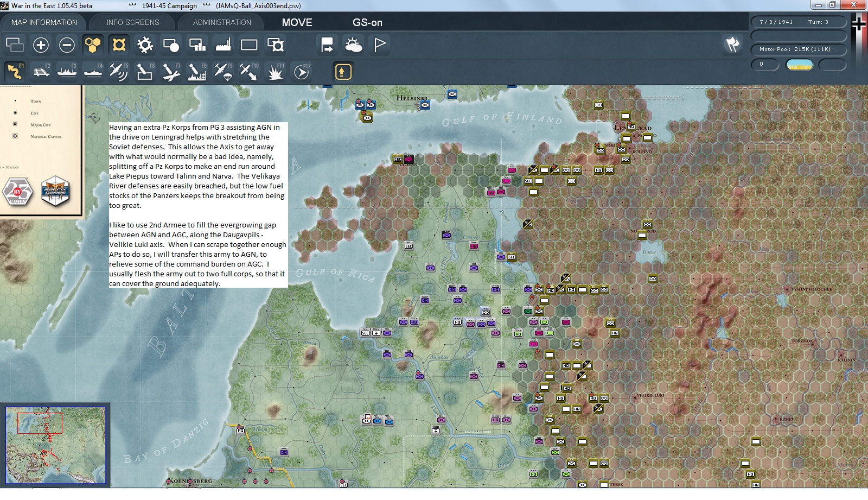Select the F10 air transfer mode
The image size is (868, 500).
[249, 72]
